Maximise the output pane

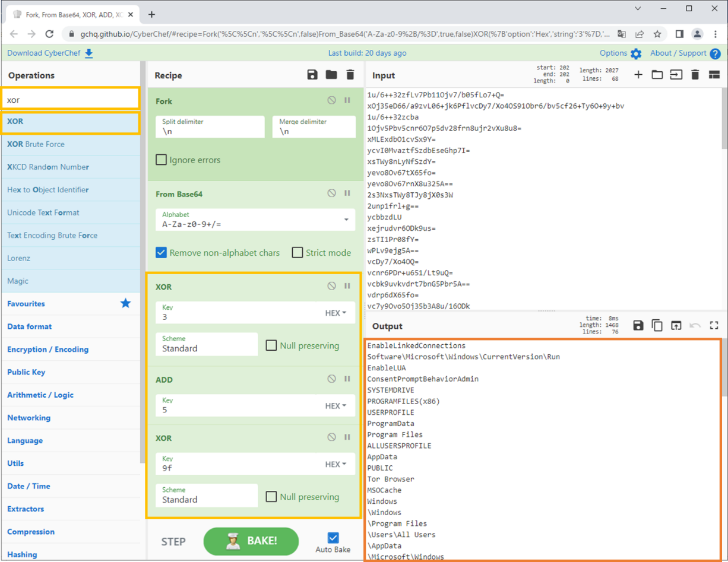[x=714, y=325]
